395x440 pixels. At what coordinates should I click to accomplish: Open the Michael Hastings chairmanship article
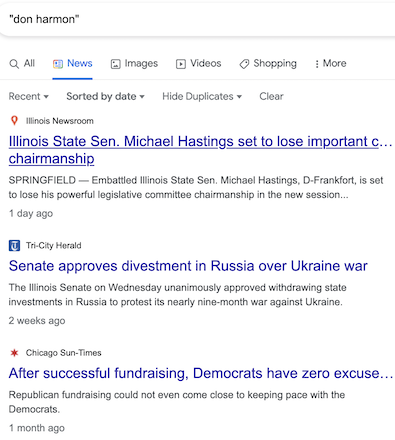200,150
